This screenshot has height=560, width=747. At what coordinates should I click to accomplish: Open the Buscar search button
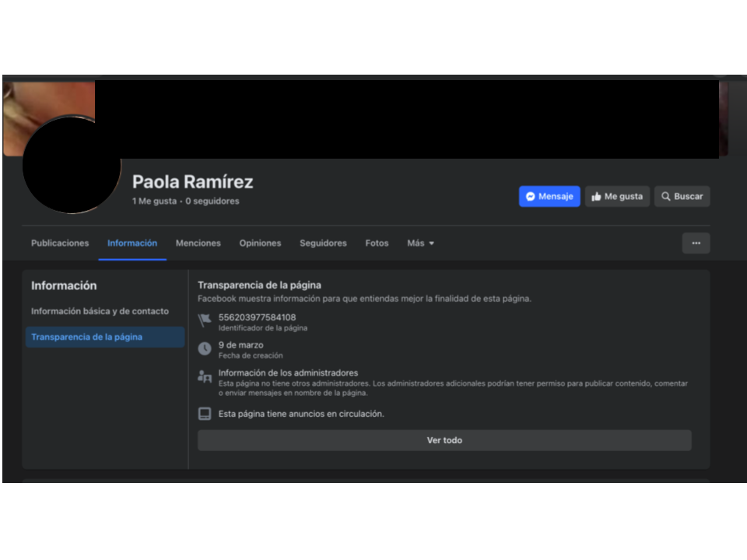tap(682, 197)
